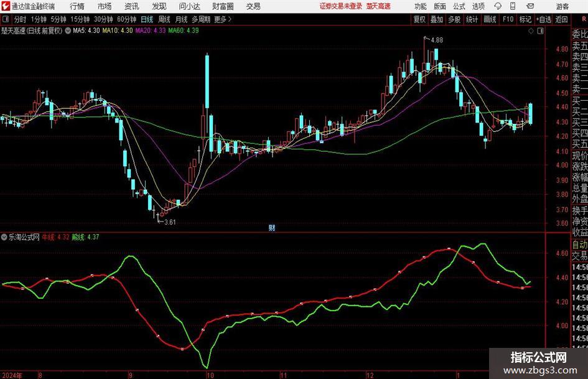Switch to the 15分钟 period tab

[80, 19]
